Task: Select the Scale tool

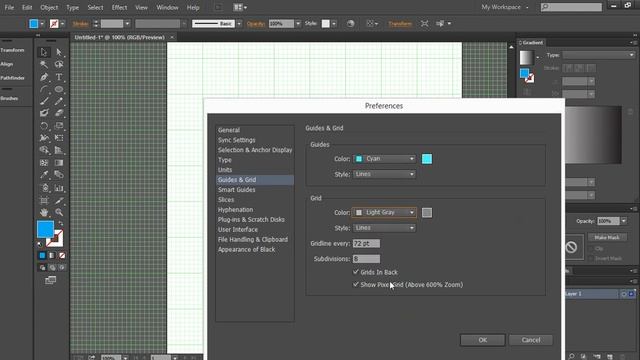Action: coord(59,126)
